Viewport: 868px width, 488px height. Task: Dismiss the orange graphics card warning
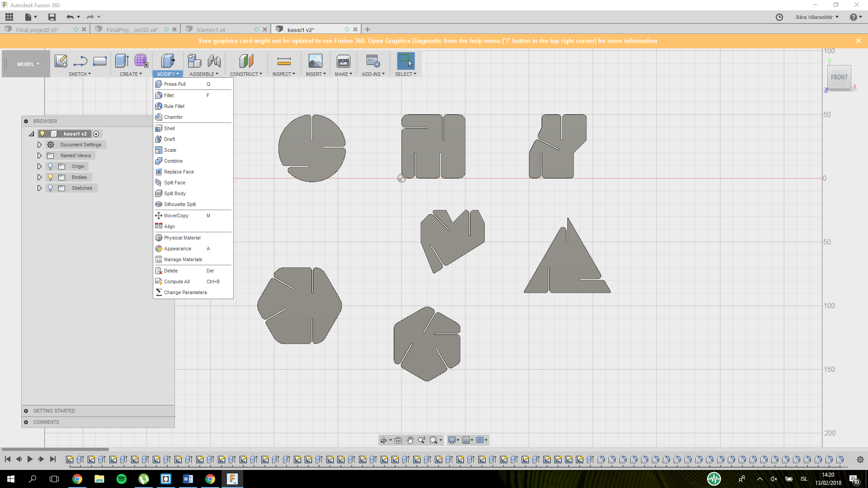858,41
